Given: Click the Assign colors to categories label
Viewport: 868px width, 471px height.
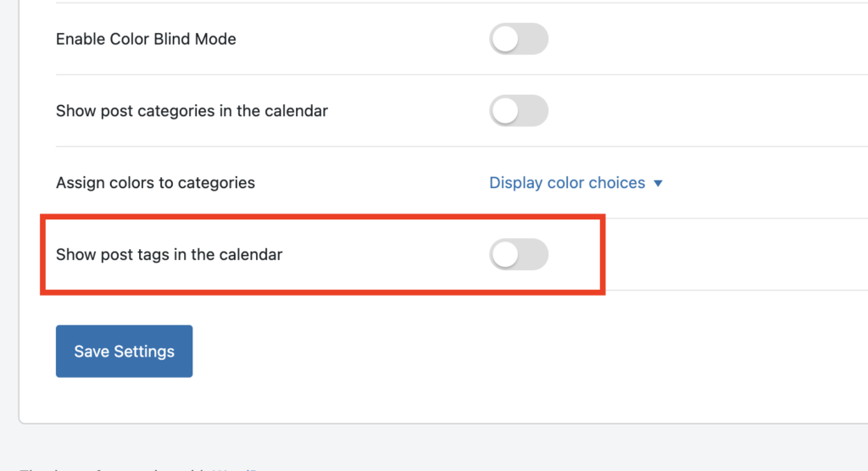Looking at the screenshot, I should (x=156, y=183).
